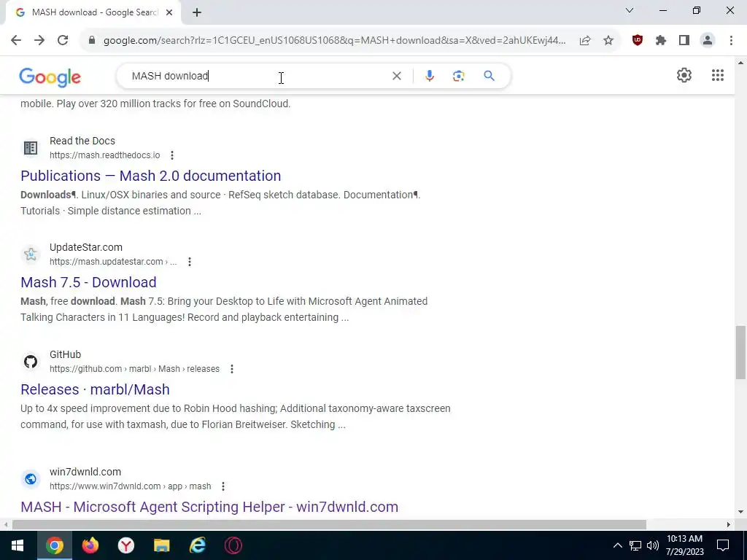Click the UpdateStar site favicon
The image size is (747, 560).
coord(31,254)
